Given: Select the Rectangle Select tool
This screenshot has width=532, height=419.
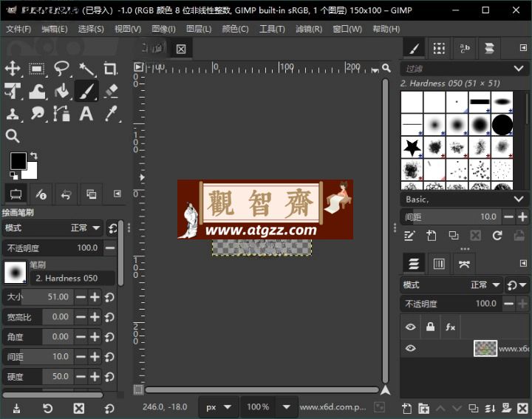Looking at the screenshot, I should click(37, 69).
